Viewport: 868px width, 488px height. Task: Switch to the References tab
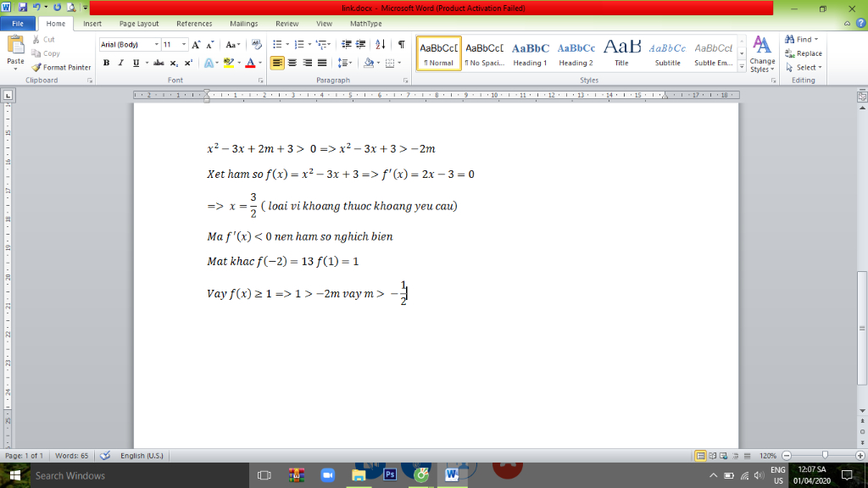click(x=194, y=24)
